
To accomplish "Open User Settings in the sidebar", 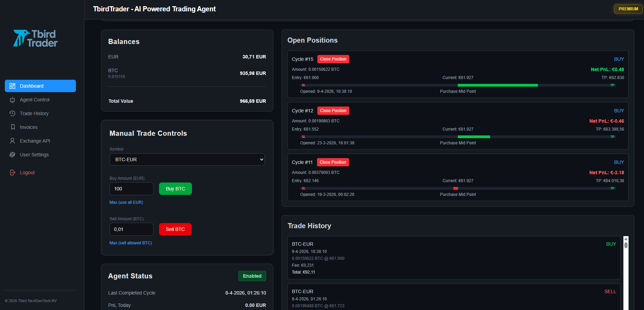I will pyautogui.click(x=40, y=155).
